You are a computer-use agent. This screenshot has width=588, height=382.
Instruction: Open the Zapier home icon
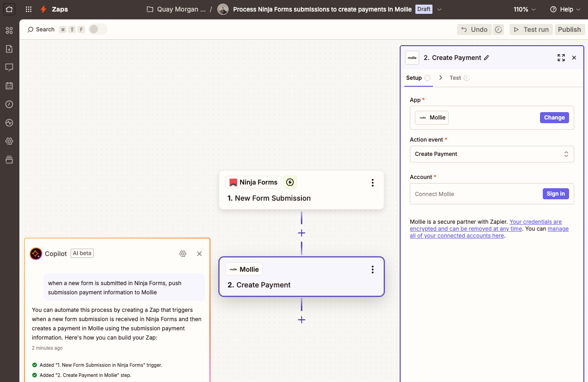tap(9, 9)
